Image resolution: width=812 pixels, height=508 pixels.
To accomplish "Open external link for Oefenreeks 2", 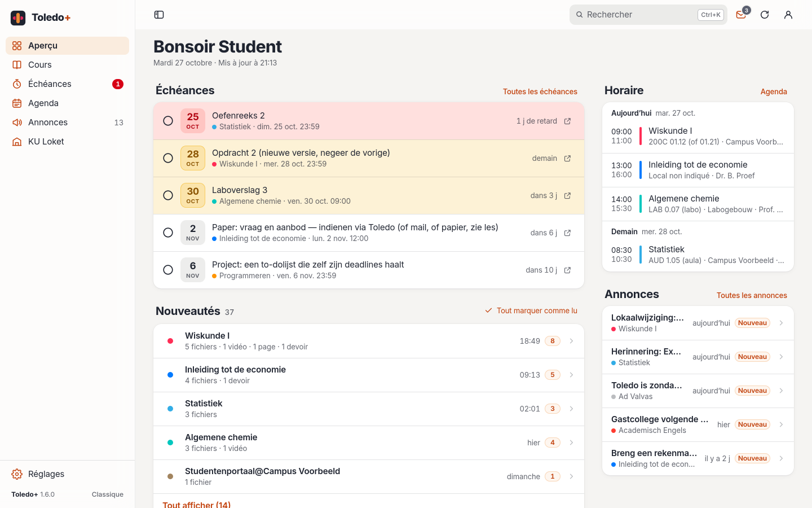I will 567,121.
